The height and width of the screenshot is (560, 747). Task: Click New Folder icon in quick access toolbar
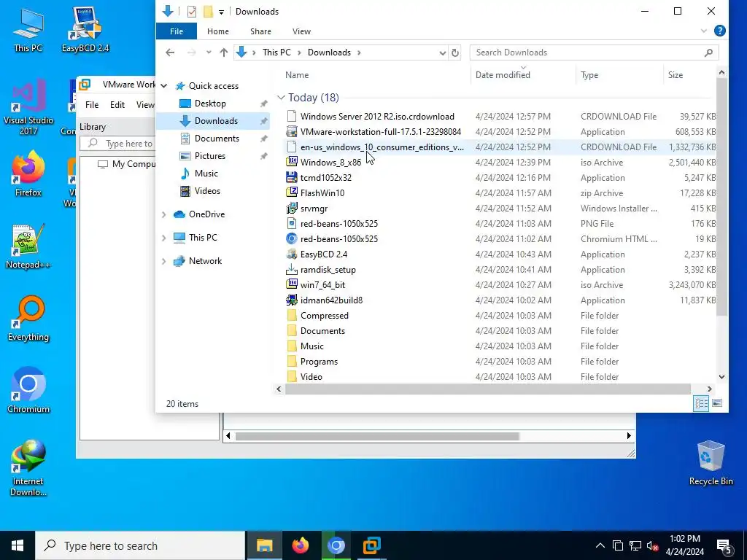point(208,12)
